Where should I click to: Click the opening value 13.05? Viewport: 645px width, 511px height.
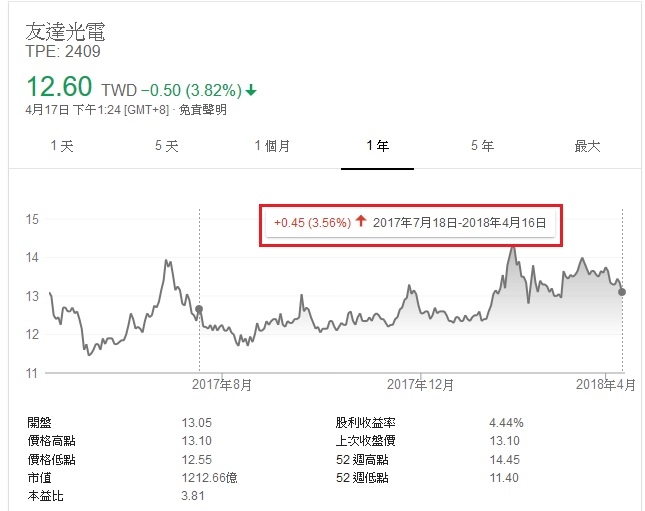[x=197, y=423]
